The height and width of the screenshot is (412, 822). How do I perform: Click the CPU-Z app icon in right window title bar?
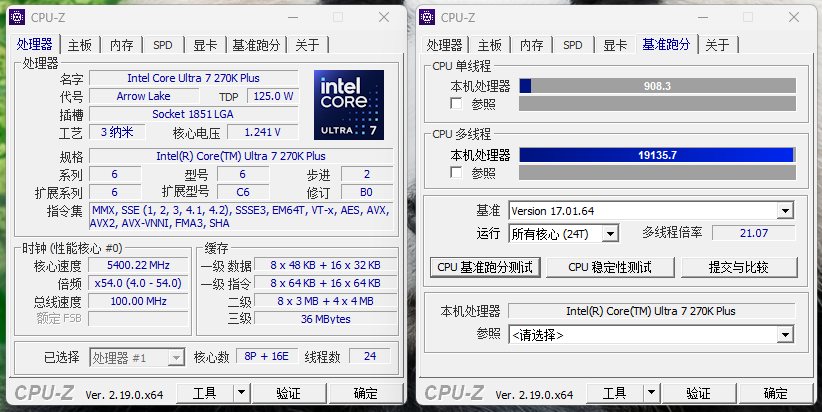427,17
